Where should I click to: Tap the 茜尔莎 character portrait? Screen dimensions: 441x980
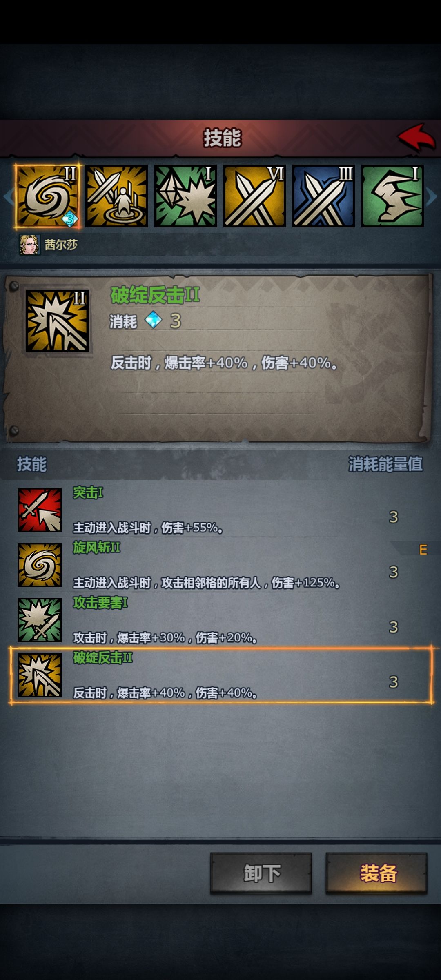click(30, 245)
